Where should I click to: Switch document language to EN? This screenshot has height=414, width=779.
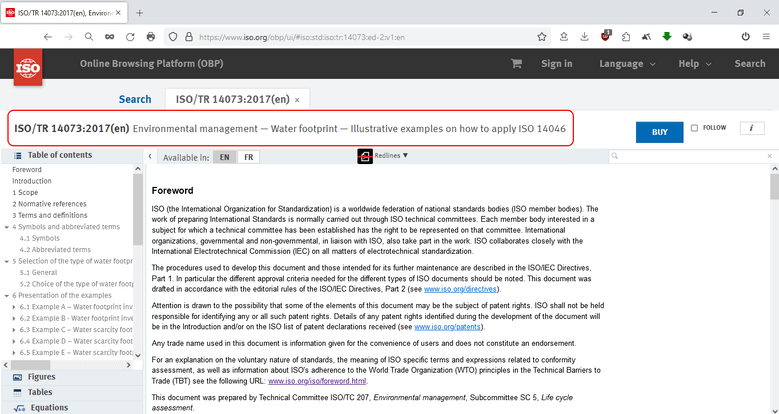point(225,157)
